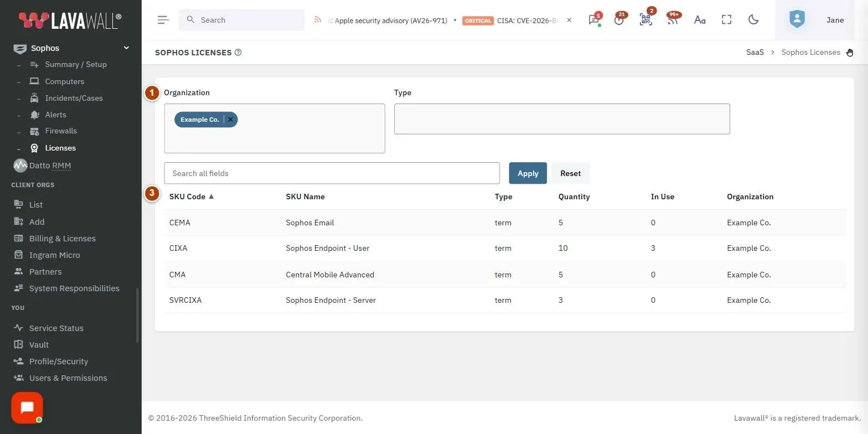Open Datto RMM section

pyautogui.click(x=50, y=166)
